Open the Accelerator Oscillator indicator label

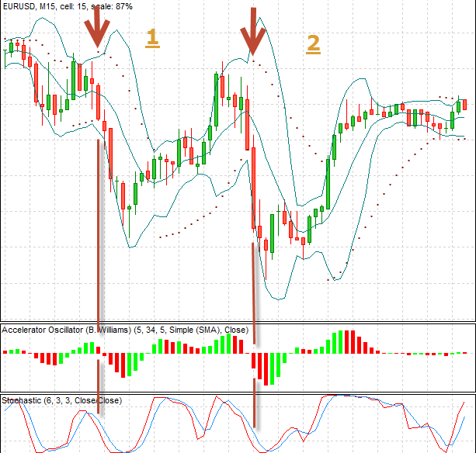point(124,330)
